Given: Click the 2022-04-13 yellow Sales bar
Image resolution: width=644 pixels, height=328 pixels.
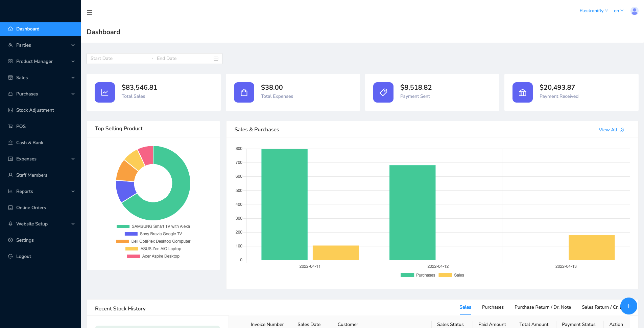Looking at the screenshot, I should coord(592,247).
